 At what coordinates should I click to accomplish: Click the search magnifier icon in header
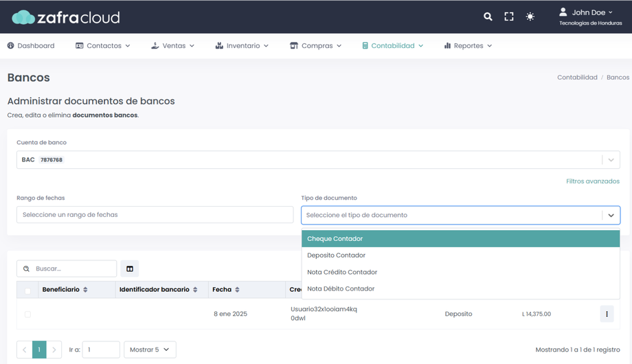(488, 16)
